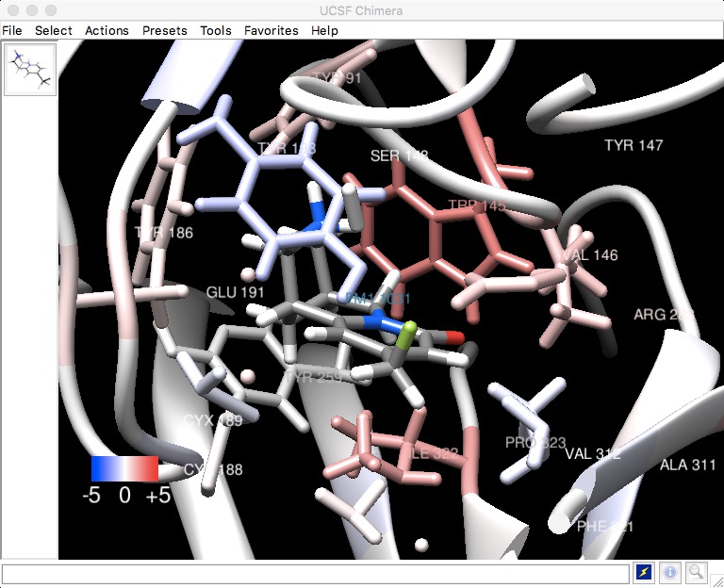Viewport: 724px width, 588px height.
Task: Click the GLU 191 residue label
Action: point(235,292)
